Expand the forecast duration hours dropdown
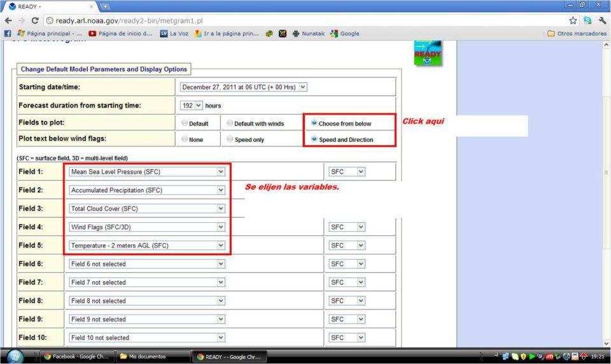The image size is (611, 364). tap(192, 105)
